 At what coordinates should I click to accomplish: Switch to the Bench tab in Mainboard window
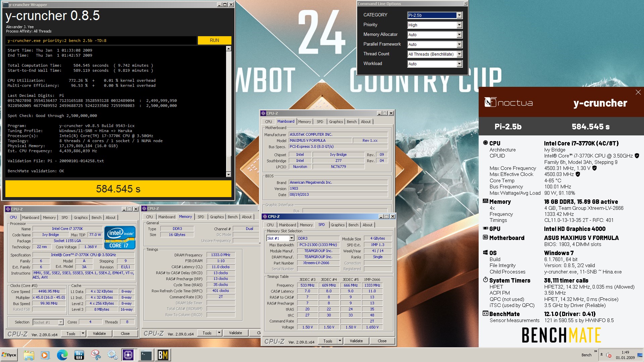tap(352, 122)
